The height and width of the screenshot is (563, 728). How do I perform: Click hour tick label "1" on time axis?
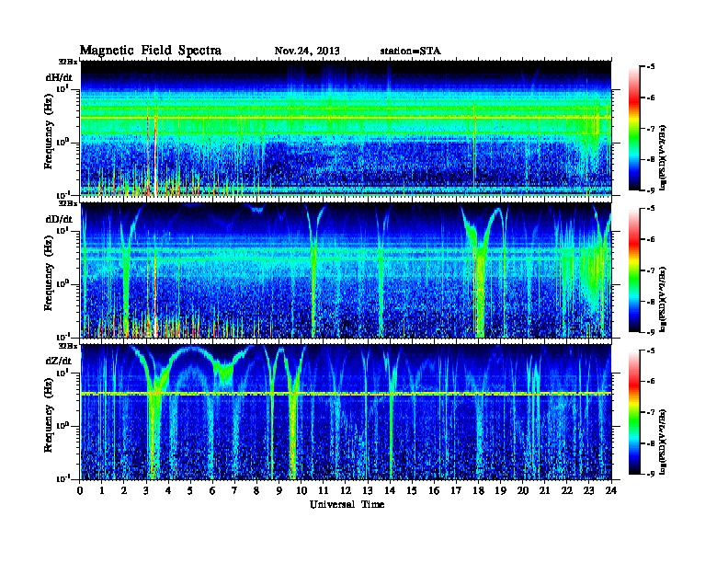[102, 490]
